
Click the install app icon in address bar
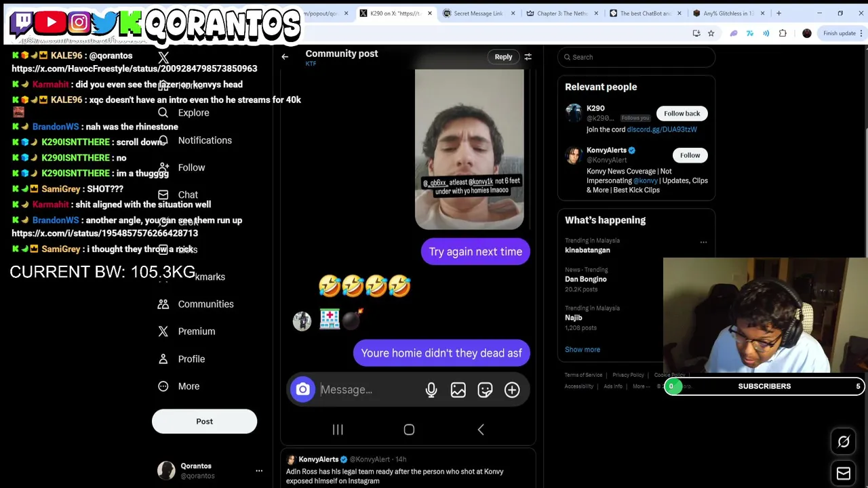696,33
